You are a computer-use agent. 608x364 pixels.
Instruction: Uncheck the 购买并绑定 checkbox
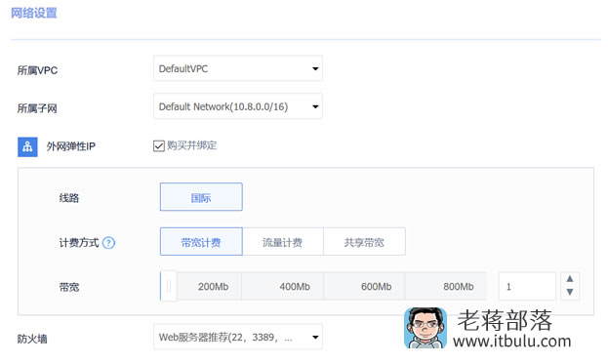(159, 146)
